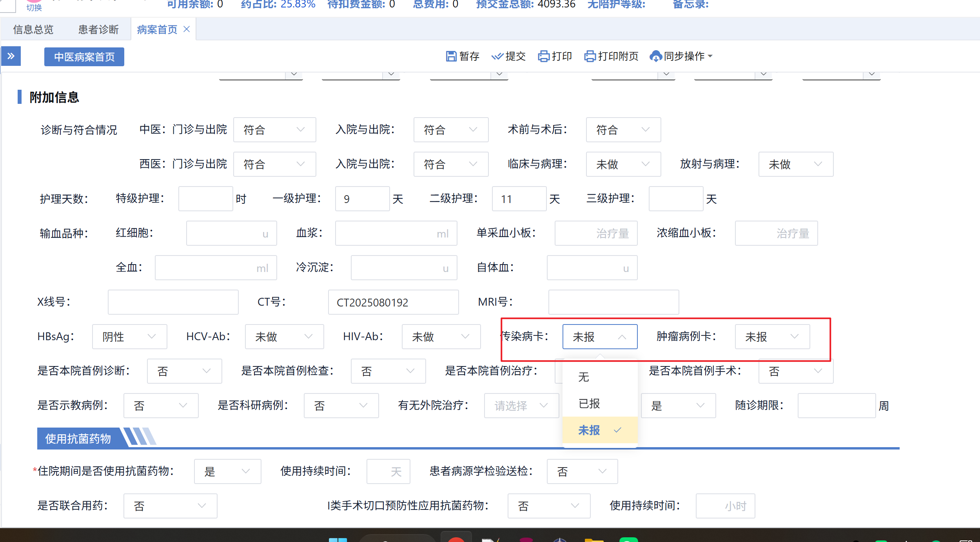
Task: Choose 无 option in open dropdown list
Action: coord(584,377)
